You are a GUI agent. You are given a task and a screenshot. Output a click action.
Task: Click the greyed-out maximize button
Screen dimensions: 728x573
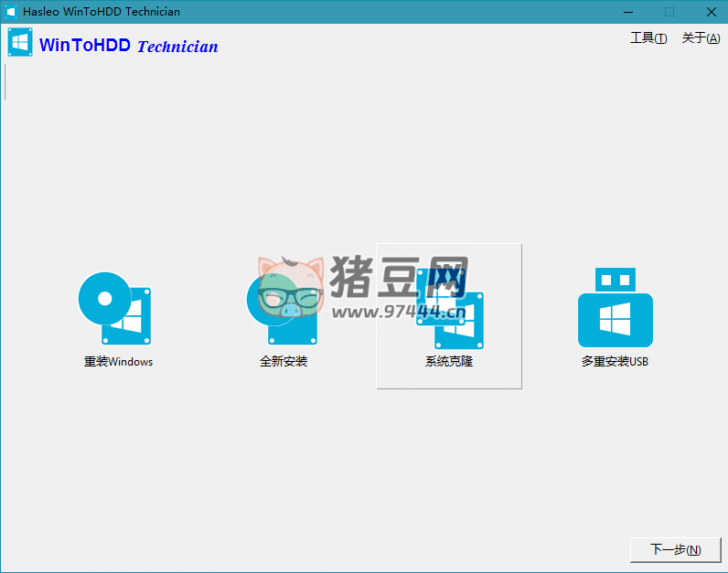(x=669, y=12)
